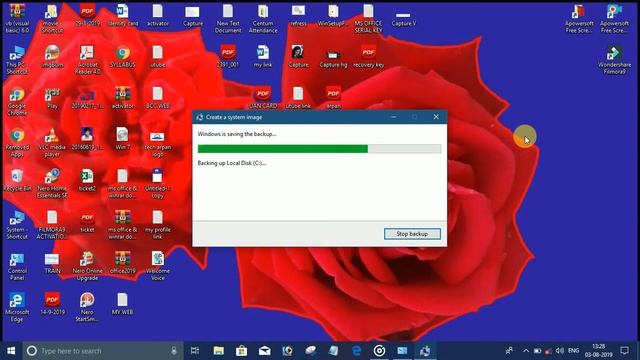640x360 pixels.
Task: Select the Microsoft Edge desktop icon
Action: [17, 307]
